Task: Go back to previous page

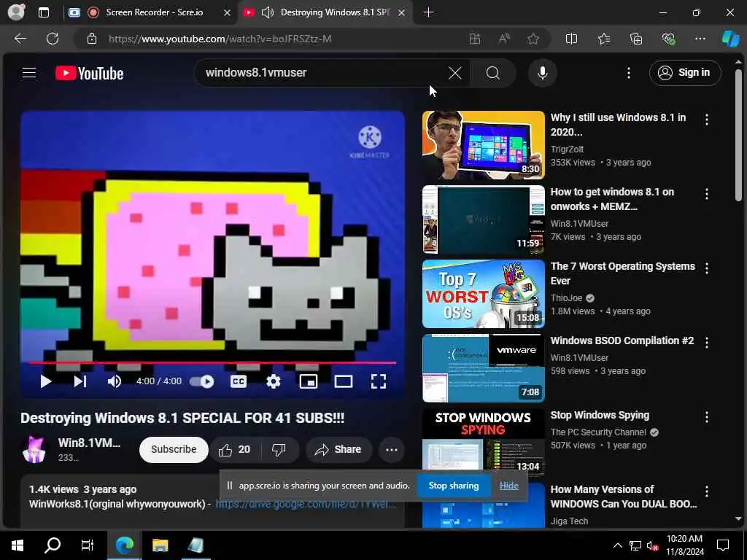Action: pyautogui.click(x=20, y=39)
